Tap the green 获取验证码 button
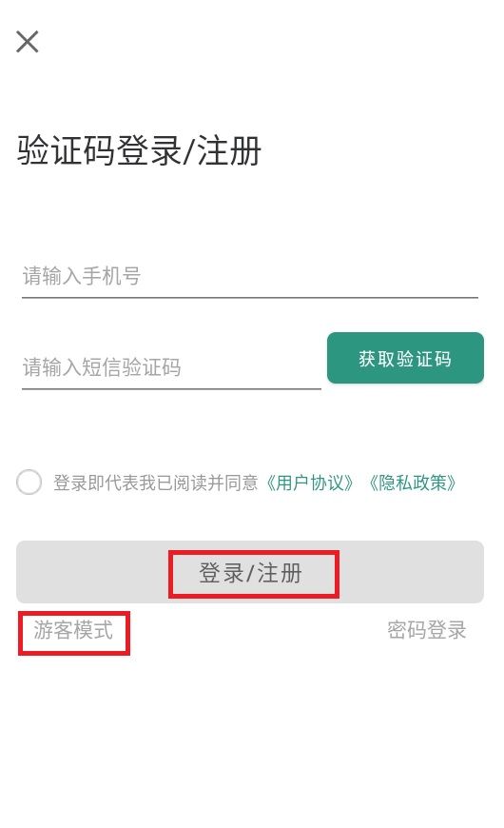The image size is (504, 828). (405, 358)
